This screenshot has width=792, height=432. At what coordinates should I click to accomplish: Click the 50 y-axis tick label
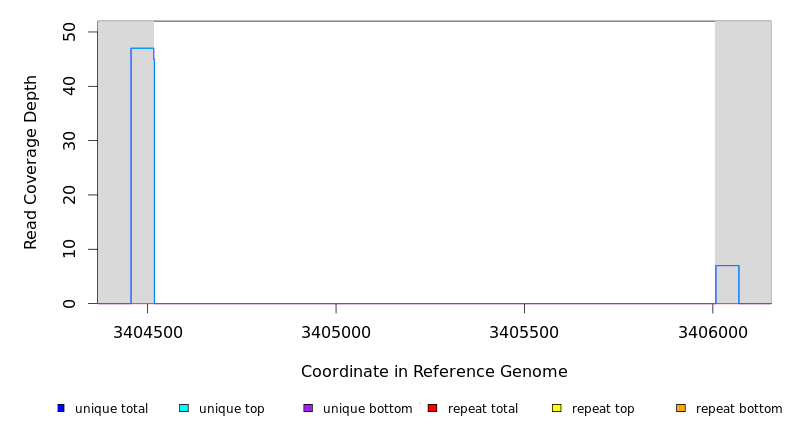pos(69,33)
